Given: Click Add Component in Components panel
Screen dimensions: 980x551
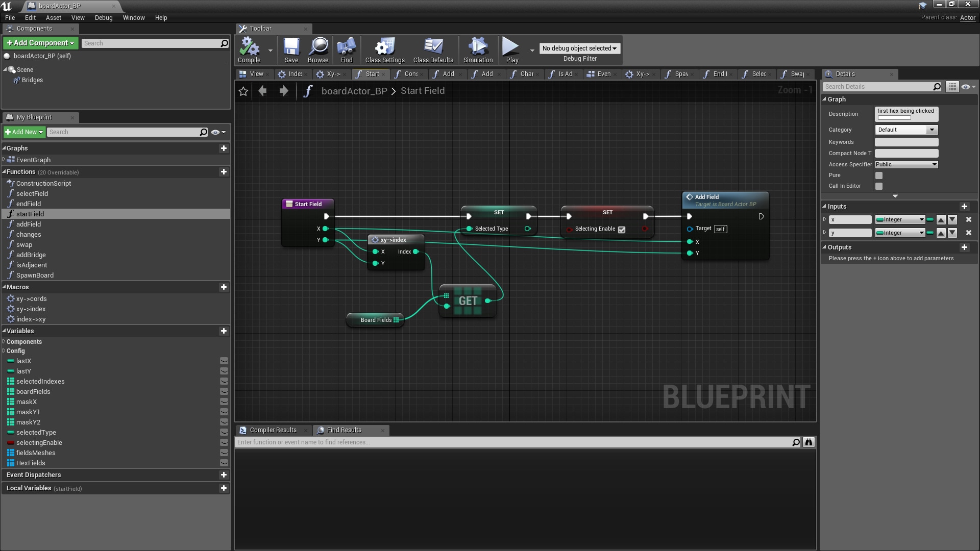Looking at the screenshot, I should (40, 43).
